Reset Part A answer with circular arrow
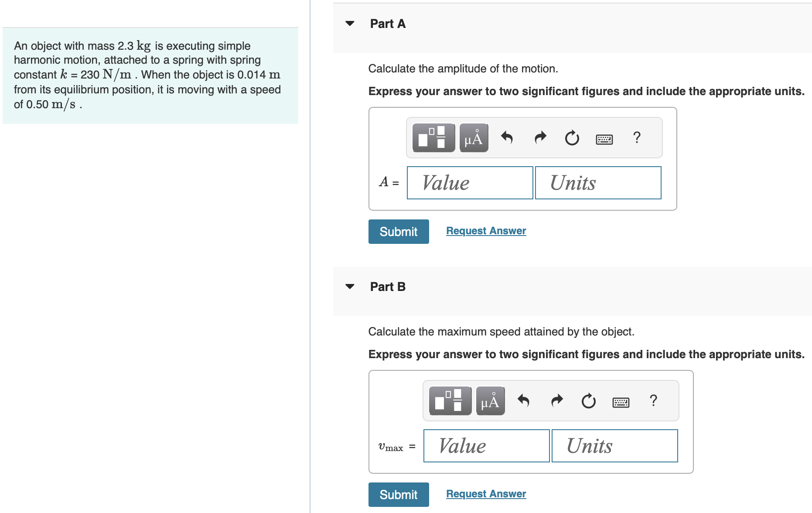 click(x=572, y=138)
